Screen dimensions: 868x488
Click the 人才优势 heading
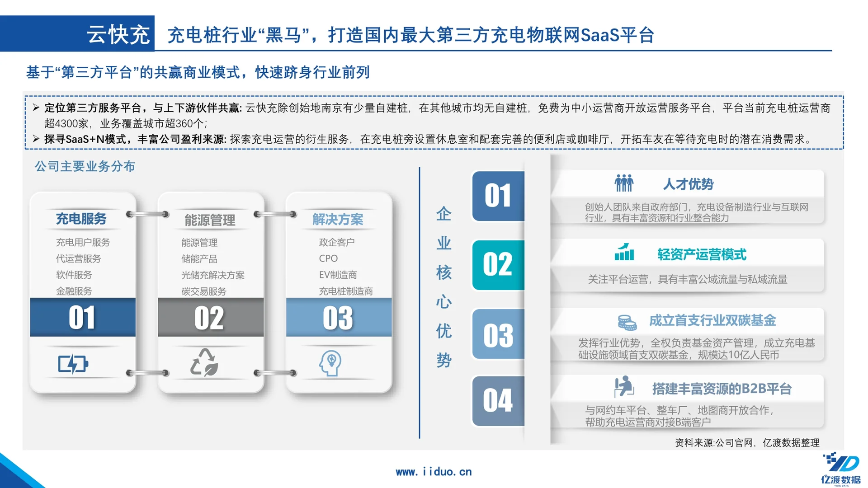click(688, 184)
